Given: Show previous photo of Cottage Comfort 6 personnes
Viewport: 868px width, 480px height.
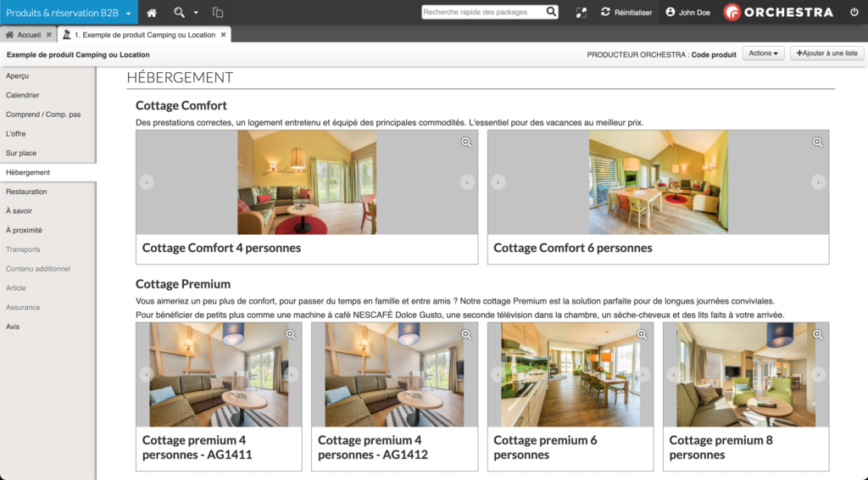Looking at the screenshot, I should tap(498, 181).
